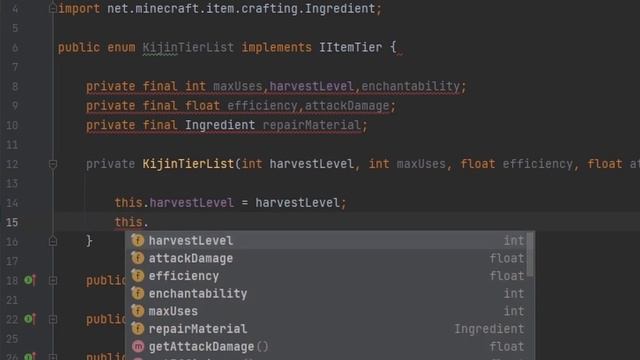This screenshot has height=360, width=640.
Task: Collapse import block fold marker on line 4
Action: tap(53, 8)
